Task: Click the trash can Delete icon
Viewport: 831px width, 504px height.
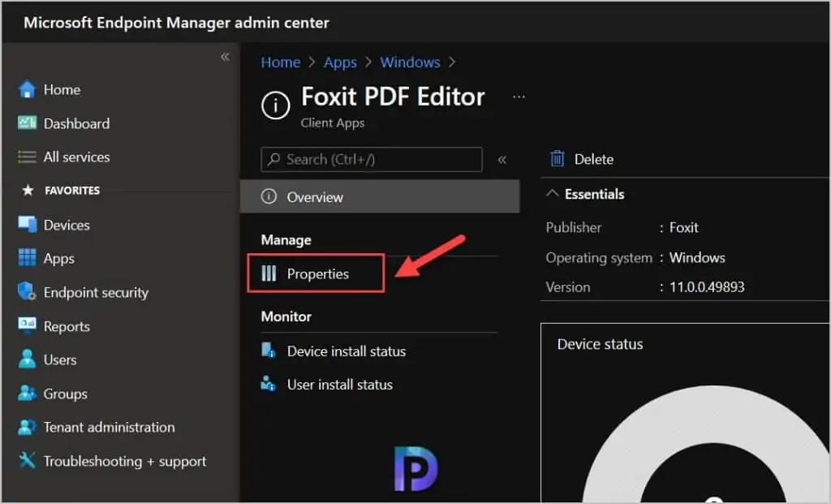Action: 558,158
